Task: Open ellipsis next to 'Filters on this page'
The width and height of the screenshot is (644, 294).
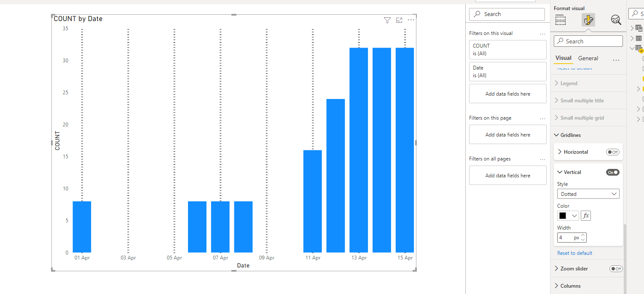Action: [542, 118]
